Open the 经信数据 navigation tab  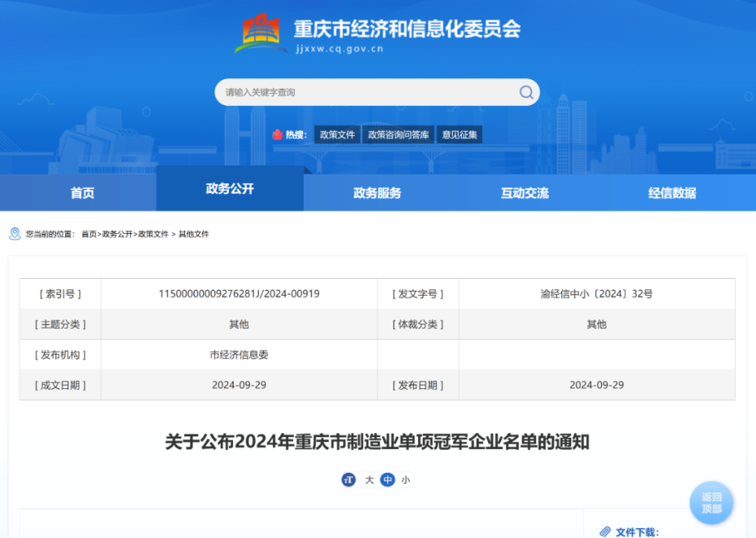click(672, 193)
